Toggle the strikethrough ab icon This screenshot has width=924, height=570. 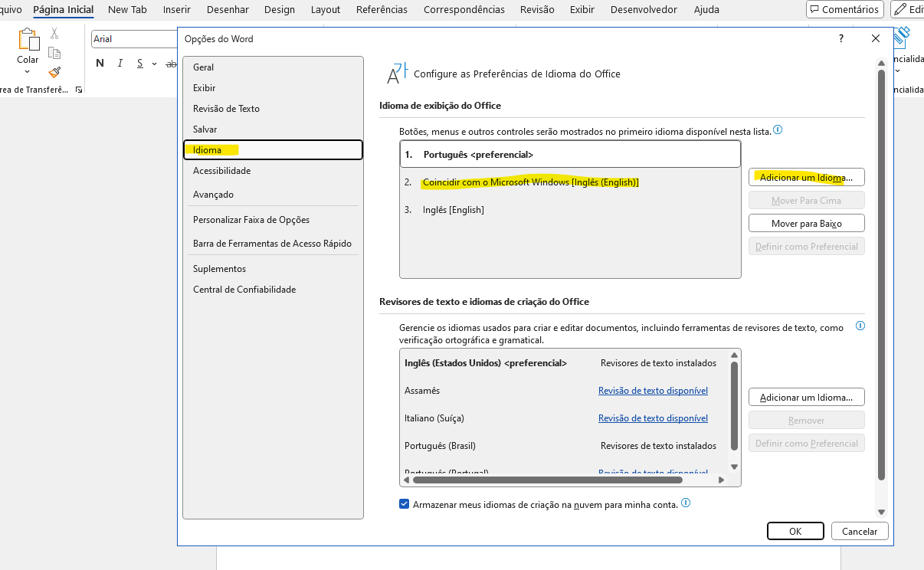click(171, 64)
